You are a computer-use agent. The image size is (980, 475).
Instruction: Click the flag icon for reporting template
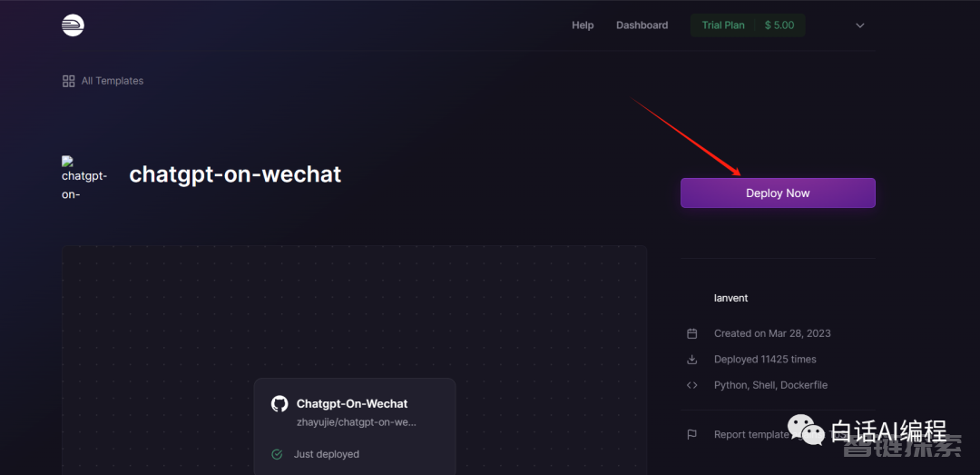691,434
